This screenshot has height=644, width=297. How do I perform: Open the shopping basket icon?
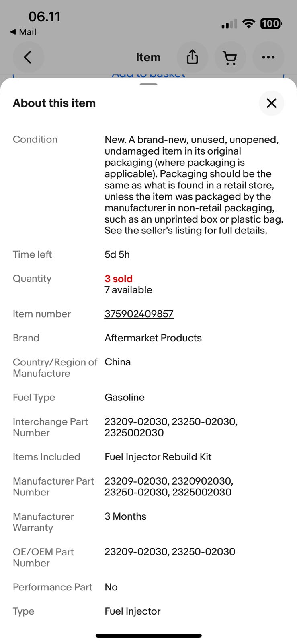[230, 57]
